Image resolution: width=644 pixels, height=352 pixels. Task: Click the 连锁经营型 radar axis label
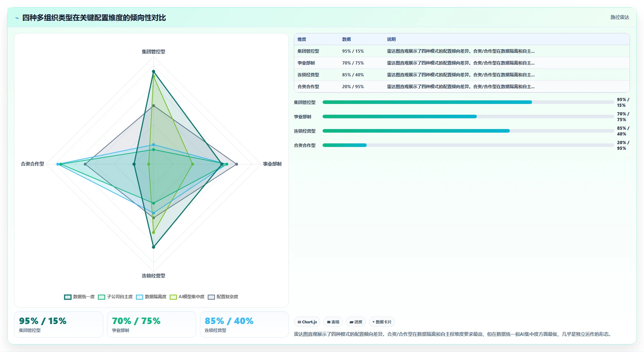tap(154, 276)
